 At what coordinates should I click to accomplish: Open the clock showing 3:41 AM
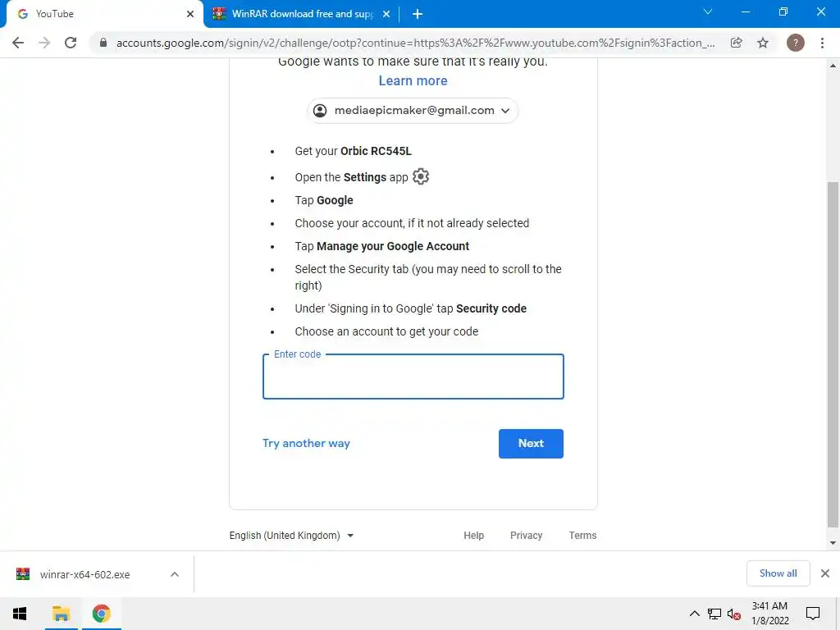[x=769, y=614]
